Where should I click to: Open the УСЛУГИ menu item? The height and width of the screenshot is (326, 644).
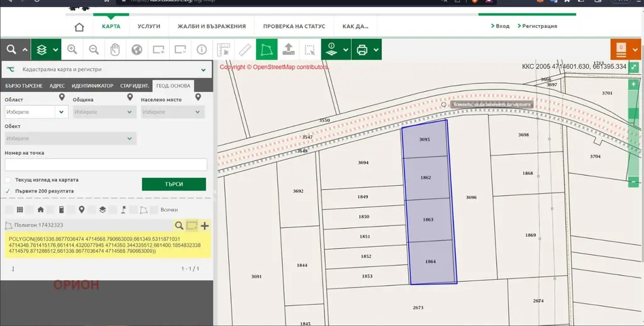coord(149,26)
